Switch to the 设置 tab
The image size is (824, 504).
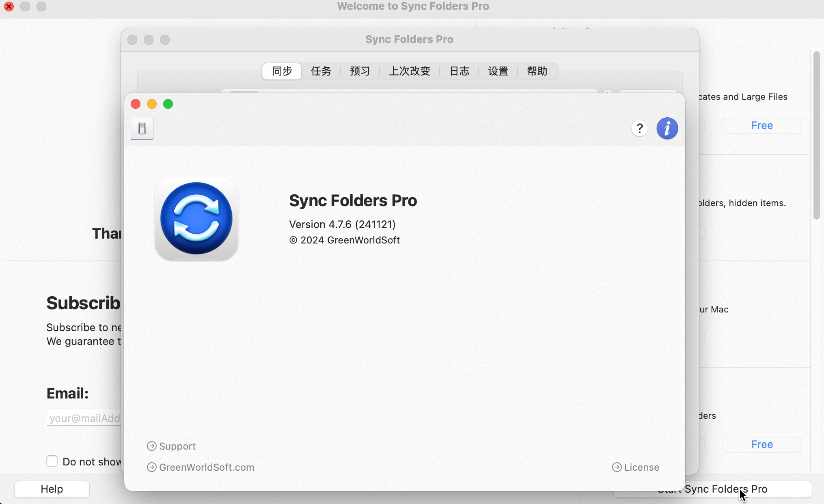pyautogui.click(x=498, y=71)
